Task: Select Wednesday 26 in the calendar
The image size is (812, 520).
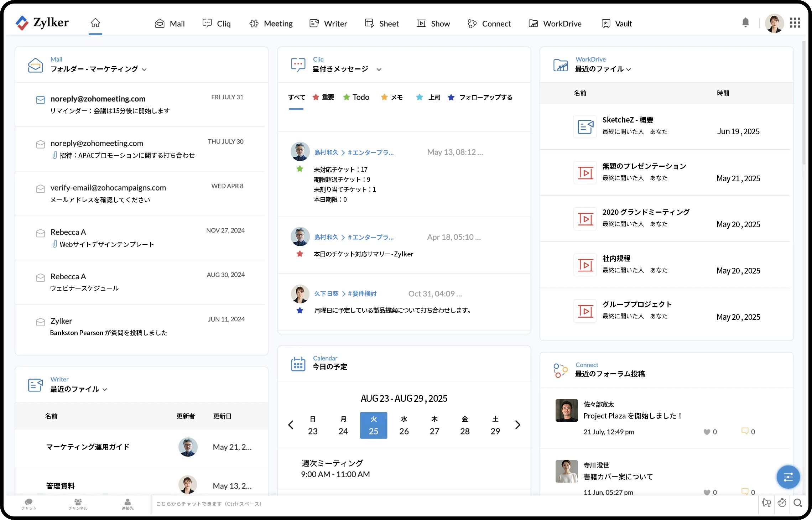Action: pos(404,425)
